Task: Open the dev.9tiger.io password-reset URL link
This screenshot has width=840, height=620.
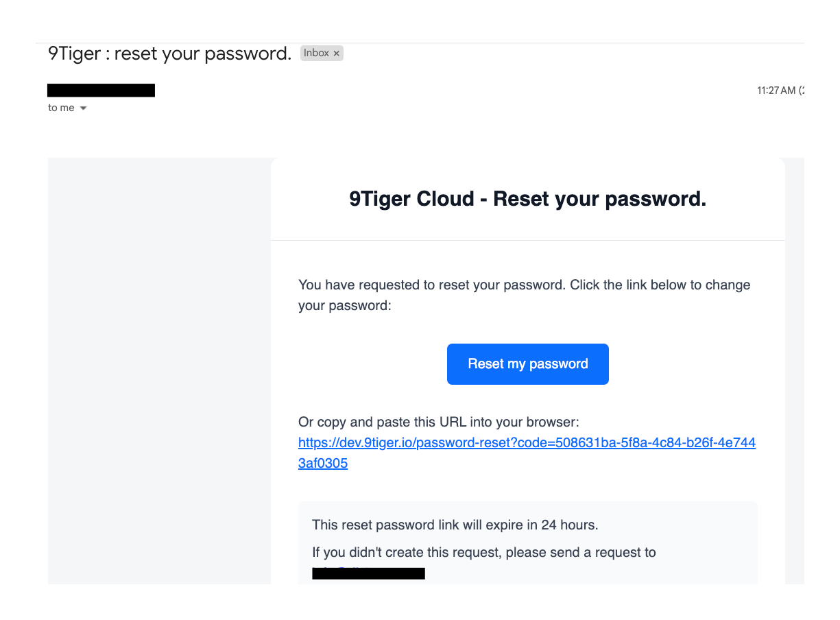Action: point(526,443)
